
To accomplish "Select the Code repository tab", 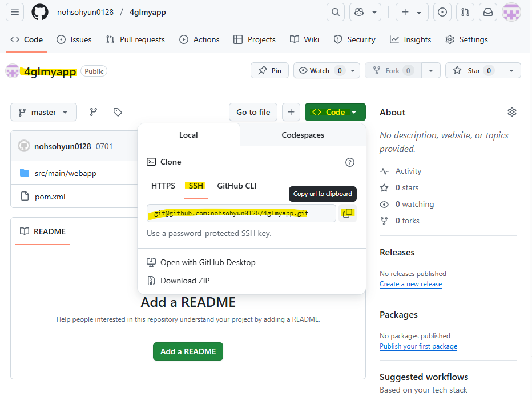I will [x=26, y=40].
